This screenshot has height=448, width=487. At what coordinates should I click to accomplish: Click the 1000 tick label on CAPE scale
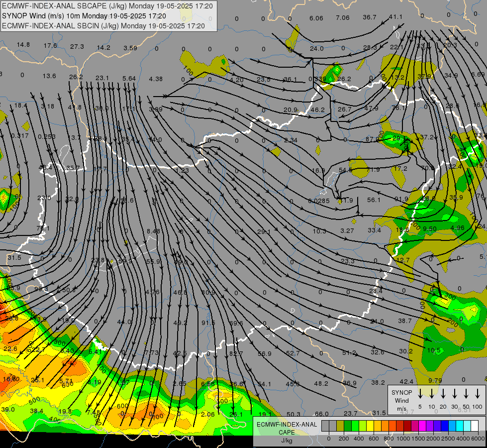click(403, 439)
